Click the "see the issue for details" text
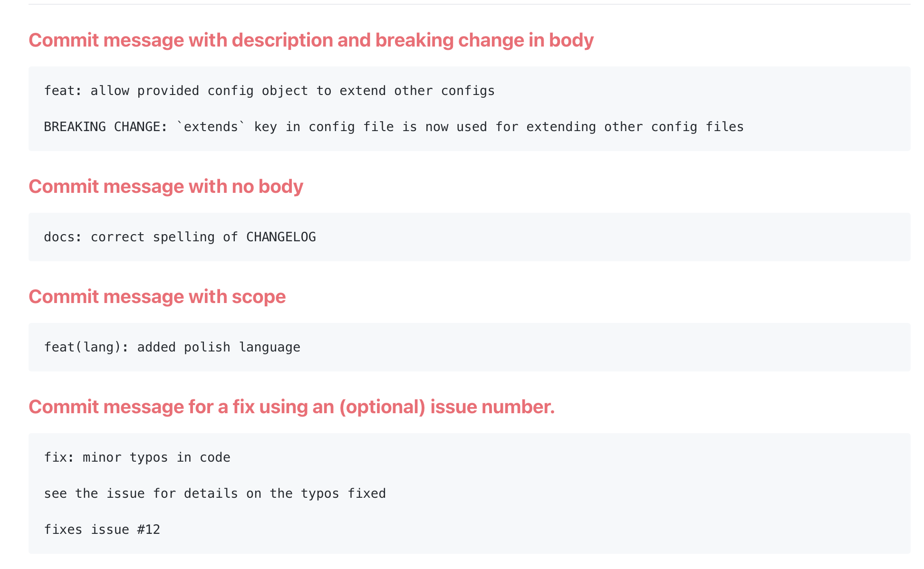 [141, 493]
